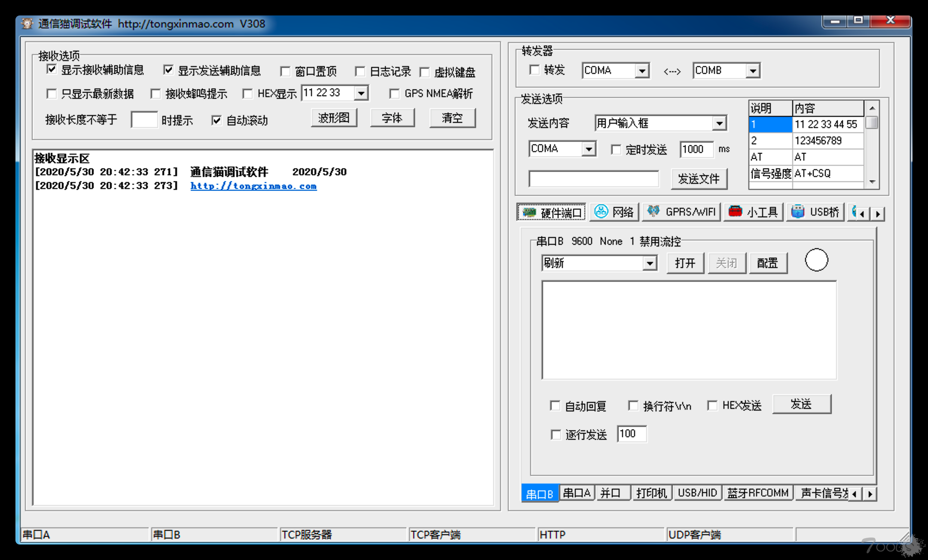Select preset row 'AT+CSQ'

(806, 173)
